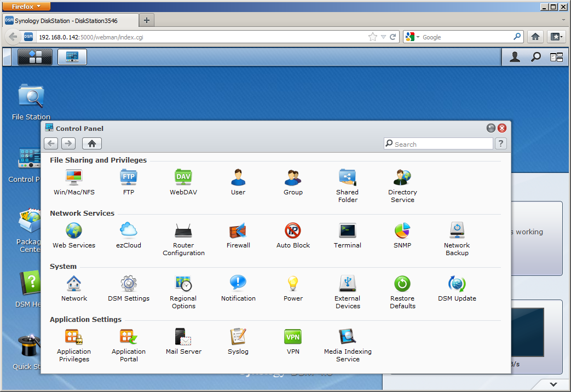The height and width of the screenshot is (392, 571).
Task: Open Notification settings
Action: [238, 289]
